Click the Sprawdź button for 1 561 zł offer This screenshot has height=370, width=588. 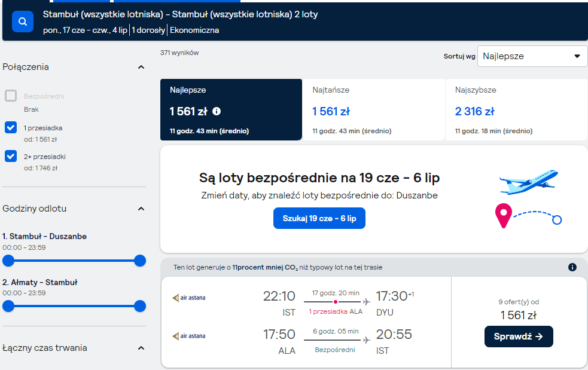[519, 337]
